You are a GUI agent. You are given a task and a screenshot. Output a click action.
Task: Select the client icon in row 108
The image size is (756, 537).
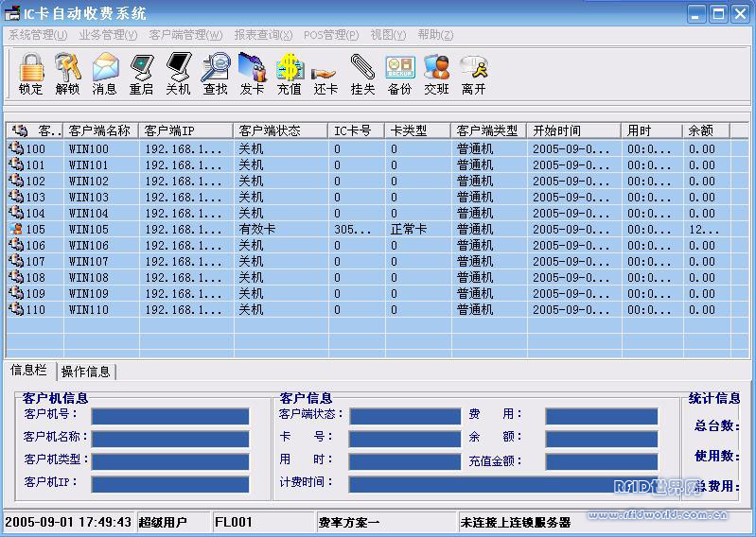16,277
